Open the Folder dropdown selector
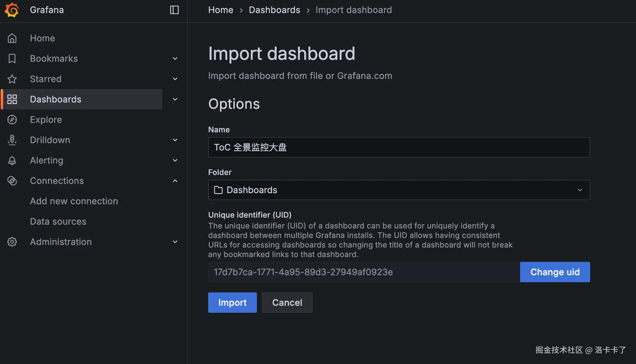Viewport: 636px width, 364px height. (x=399, y=190)
